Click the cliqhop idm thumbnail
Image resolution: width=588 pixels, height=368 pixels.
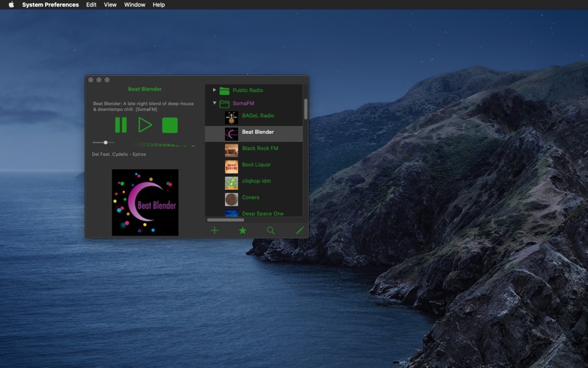(x=232, y=183)
